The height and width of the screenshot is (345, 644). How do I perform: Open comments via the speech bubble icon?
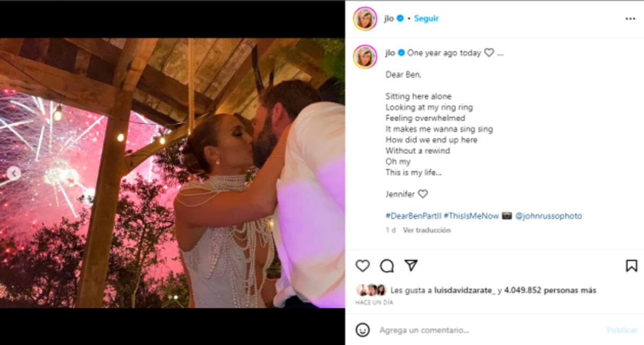(x=387, y=265)
